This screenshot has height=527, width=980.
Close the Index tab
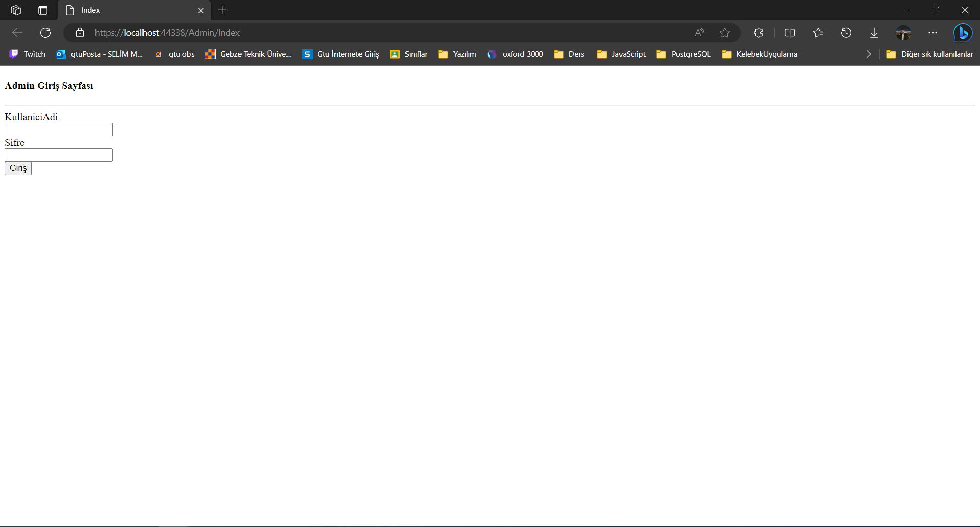(201, 10)
